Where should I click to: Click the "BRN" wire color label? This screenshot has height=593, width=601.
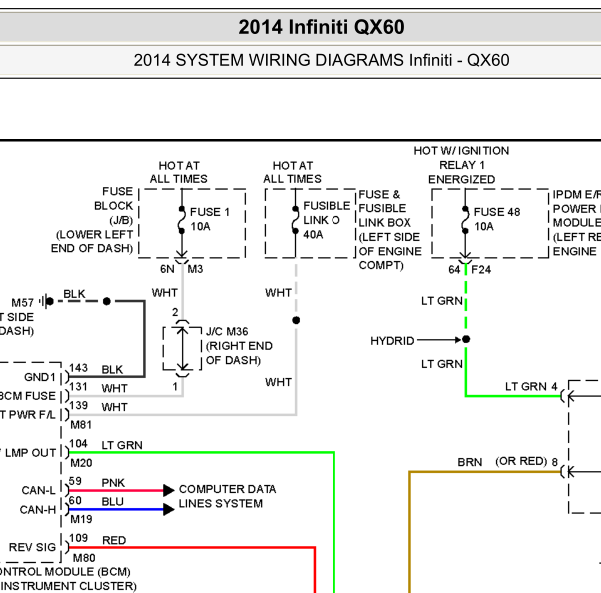pyautogui.click(x=470, y=462)
